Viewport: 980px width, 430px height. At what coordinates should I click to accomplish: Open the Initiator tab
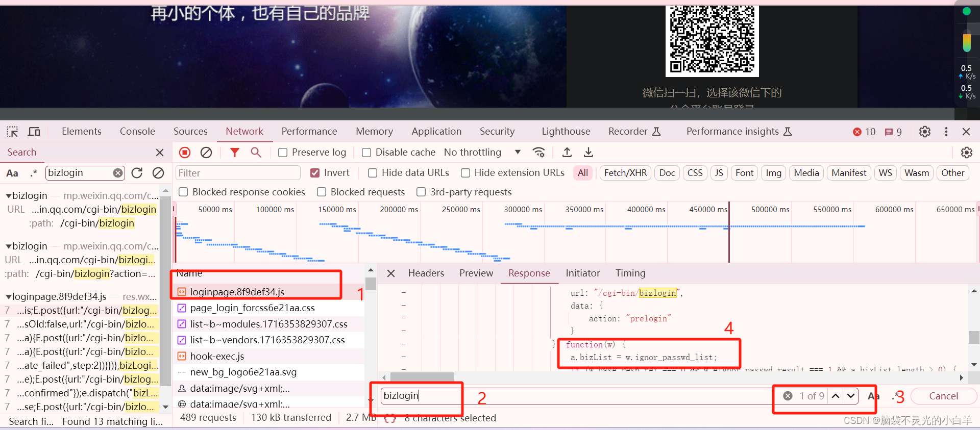click(583, 273)
